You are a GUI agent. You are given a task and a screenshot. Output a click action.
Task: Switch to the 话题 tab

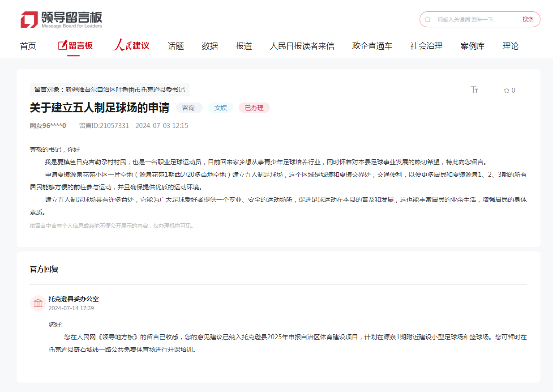point(175,46)
